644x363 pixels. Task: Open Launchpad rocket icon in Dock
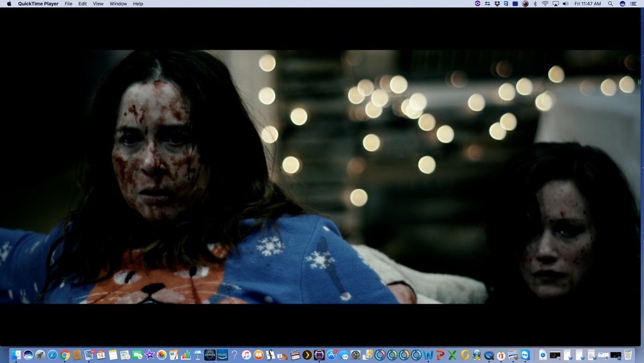pos(40,355)
